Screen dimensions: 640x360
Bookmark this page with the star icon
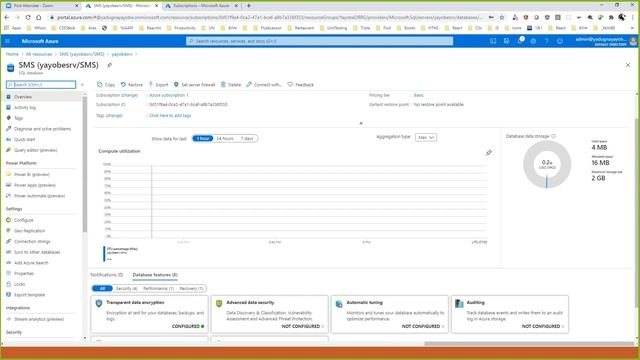(x=502, y=18)
